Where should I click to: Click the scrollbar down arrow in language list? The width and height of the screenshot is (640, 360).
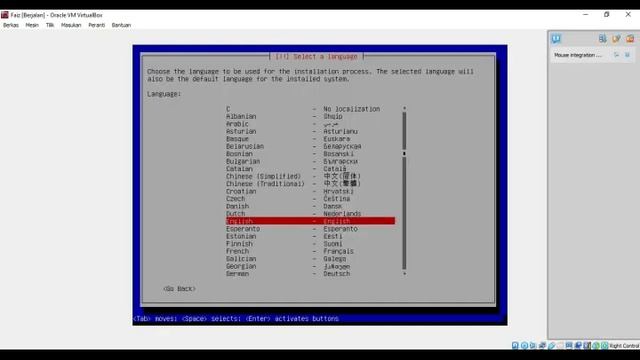[x=404, y=274]
